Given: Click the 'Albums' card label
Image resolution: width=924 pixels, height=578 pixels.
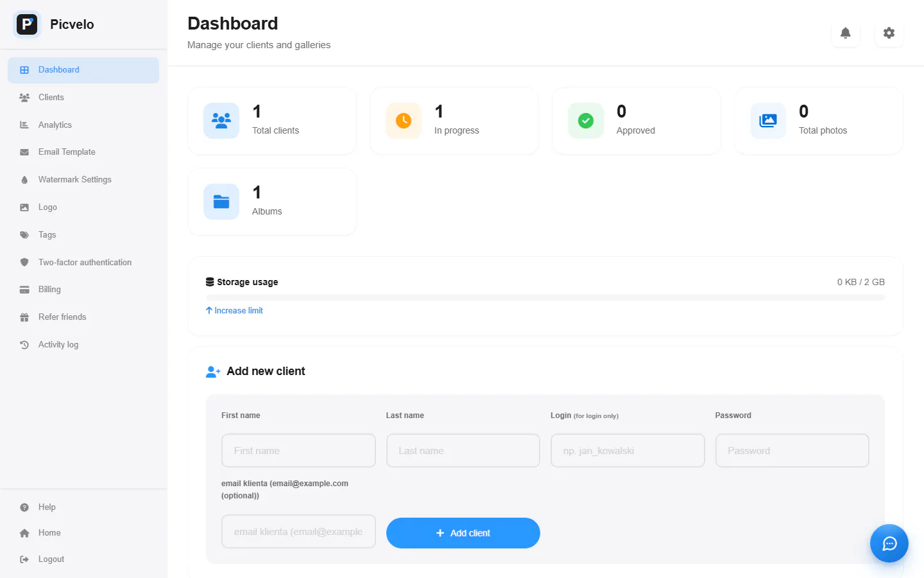Looking at the screenshot, I should pos(267,211).
